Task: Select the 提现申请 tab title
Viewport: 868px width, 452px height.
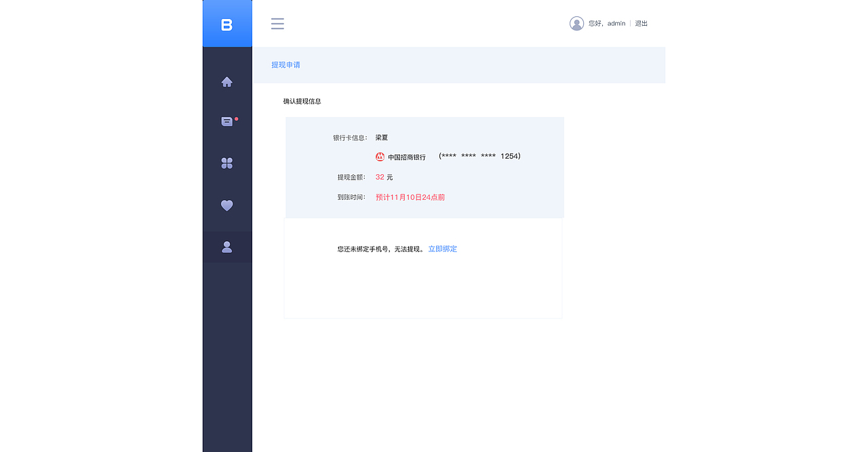Action: click(x=285, y=65)
